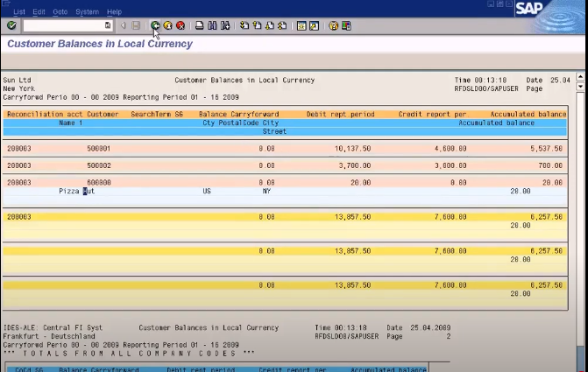Viewport: 588px width, 372px height.
Task: Click the Frankfurt - Deutschland text
Action: tap(49, 336)
